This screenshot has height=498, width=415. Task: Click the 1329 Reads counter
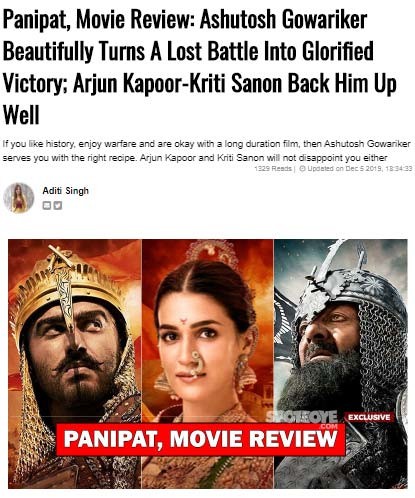272,169
